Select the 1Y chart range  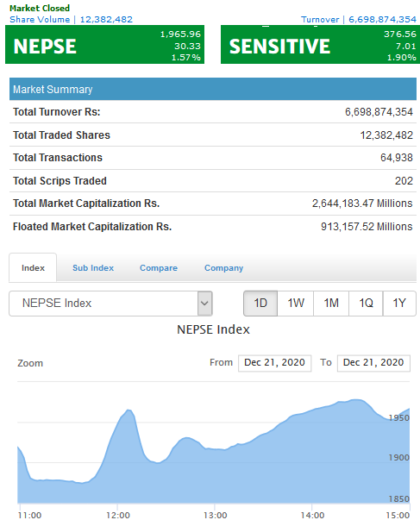tap(399, 303)
